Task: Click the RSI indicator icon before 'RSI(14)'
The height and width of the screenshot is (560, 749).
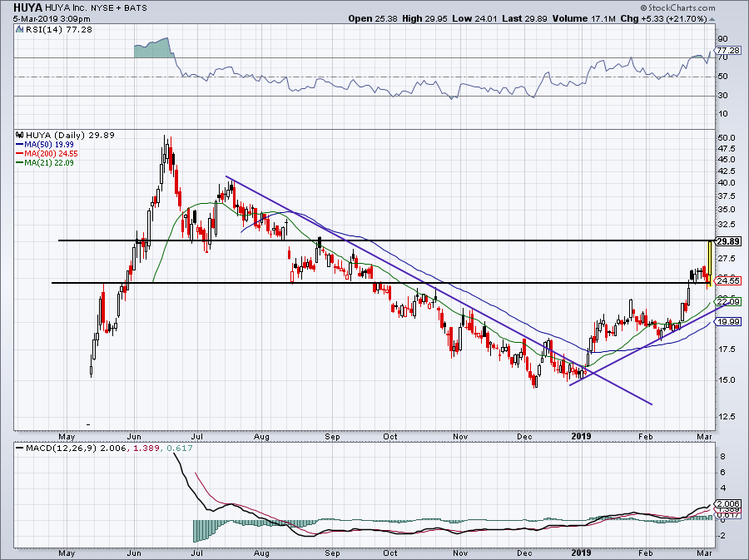Action: [x=19, y=30]
